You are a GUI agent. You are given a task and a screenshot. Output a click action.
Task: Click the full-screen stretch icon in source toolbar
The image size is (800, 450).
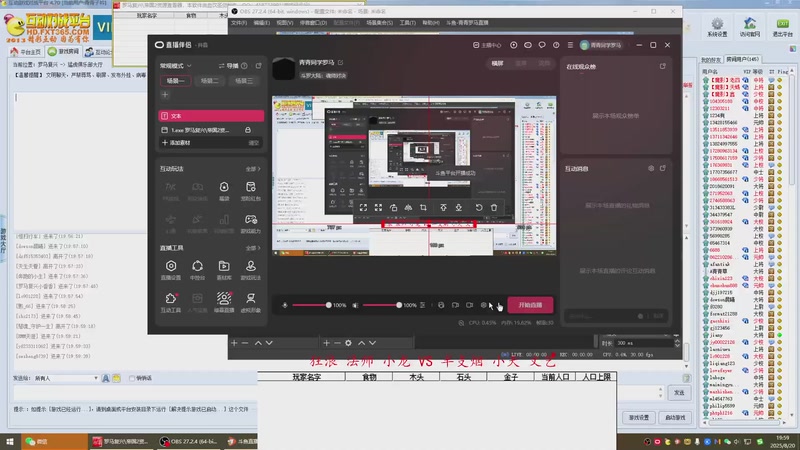click(x=378, y=208)
